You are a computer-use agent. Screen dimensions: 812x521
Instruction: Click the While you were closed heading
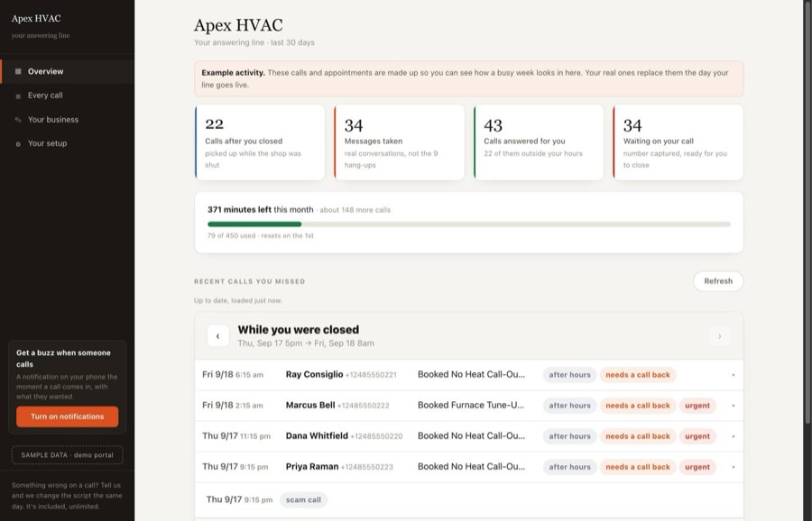click(x=299, y=330)
